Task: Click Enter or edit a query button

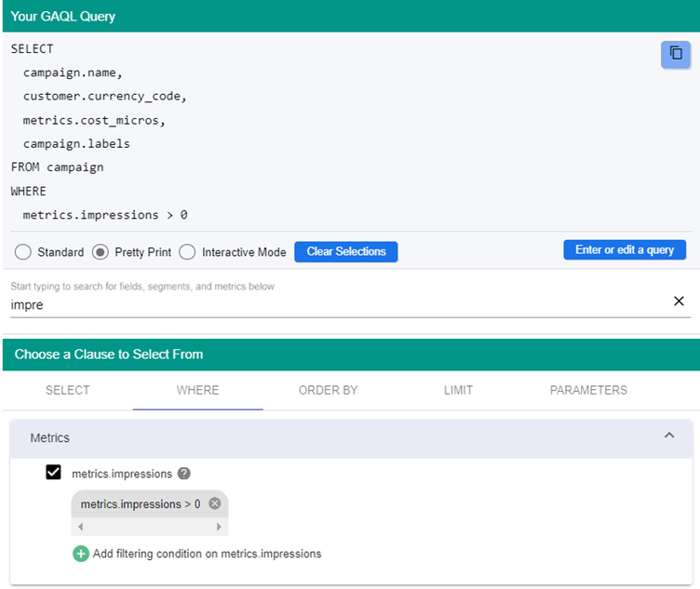Action: [625, 250]
